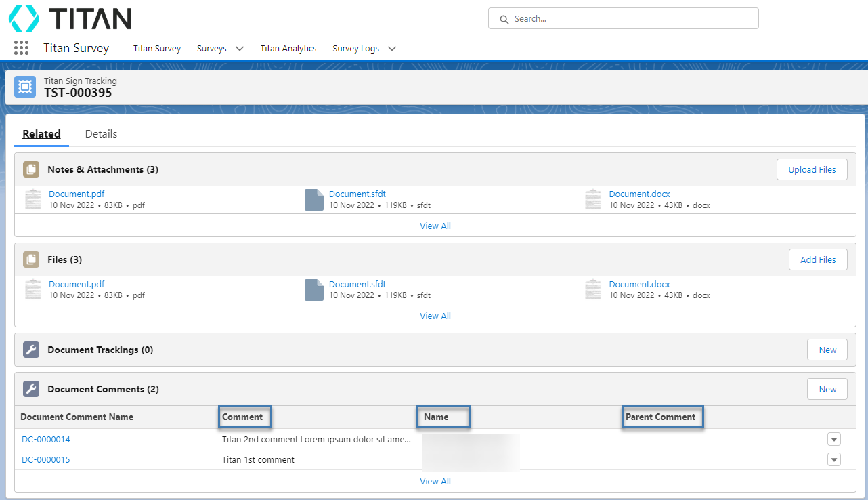
Task: Click the Document Trackings (0) heading
Action: tap(100, 350)
